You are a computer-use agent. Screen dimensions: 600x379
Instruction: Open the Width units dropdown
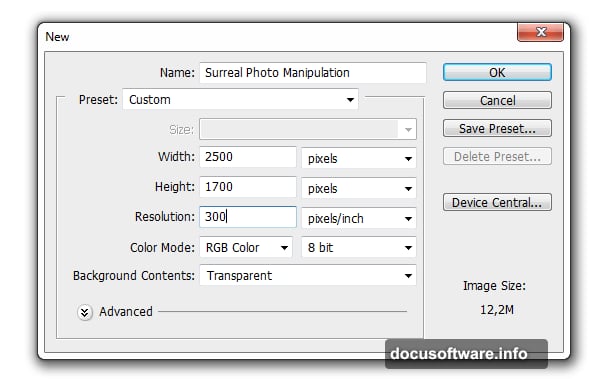[359, 158]
